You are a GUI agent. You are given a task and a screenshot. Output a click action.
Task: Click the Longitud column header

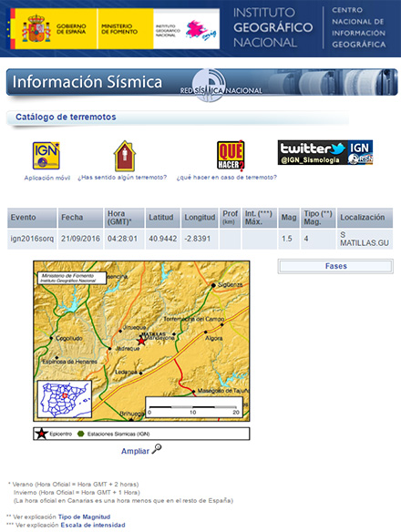click(x=200, y=218)
